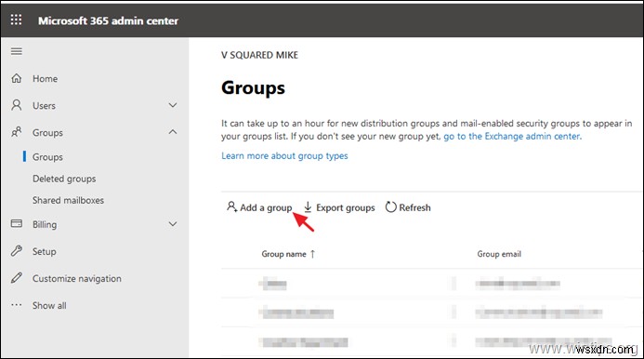Go to Home in the sidebar
644x359 pixels.
click(46, 78)
